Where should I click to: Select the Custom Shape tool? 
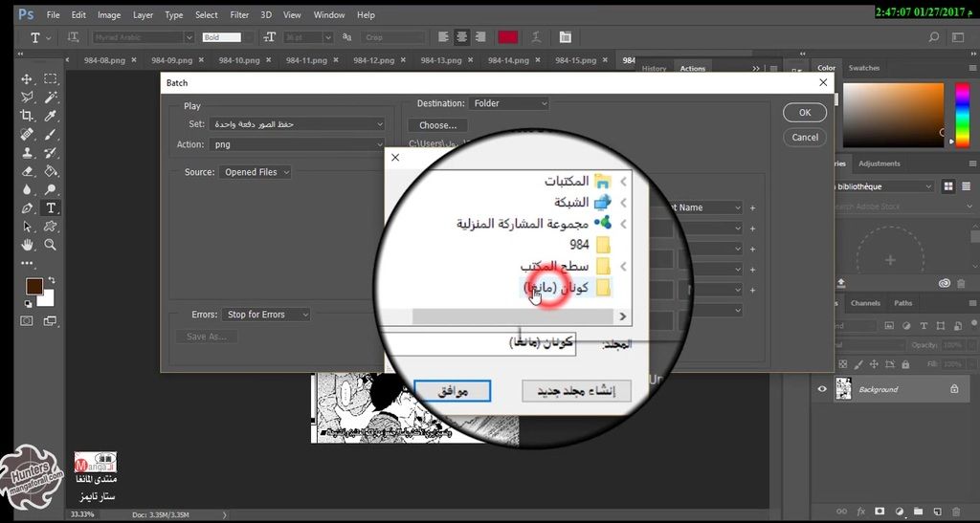(x=51, y=227)
